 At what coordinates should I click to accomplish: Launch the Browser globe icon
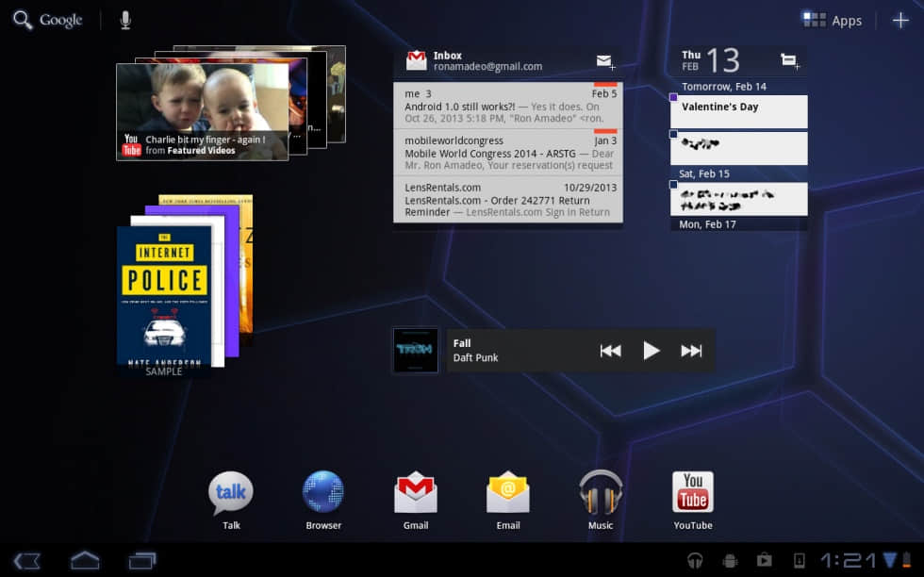(323, 494)
